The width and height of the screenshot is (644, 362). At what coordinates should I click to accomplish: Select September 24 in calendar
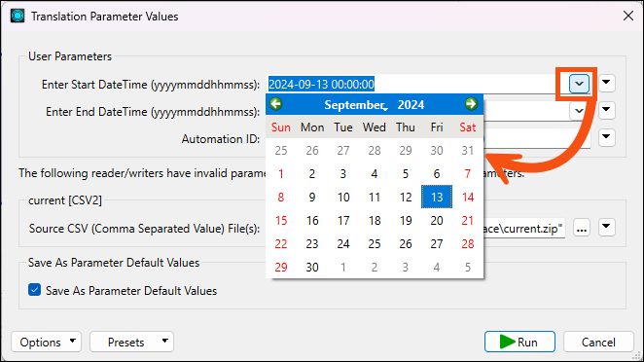pyautogui.click(x=343, y=244)
